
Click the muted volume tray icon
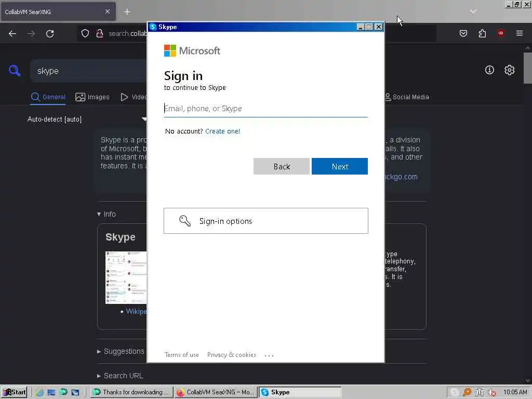(x=493, y=393)
